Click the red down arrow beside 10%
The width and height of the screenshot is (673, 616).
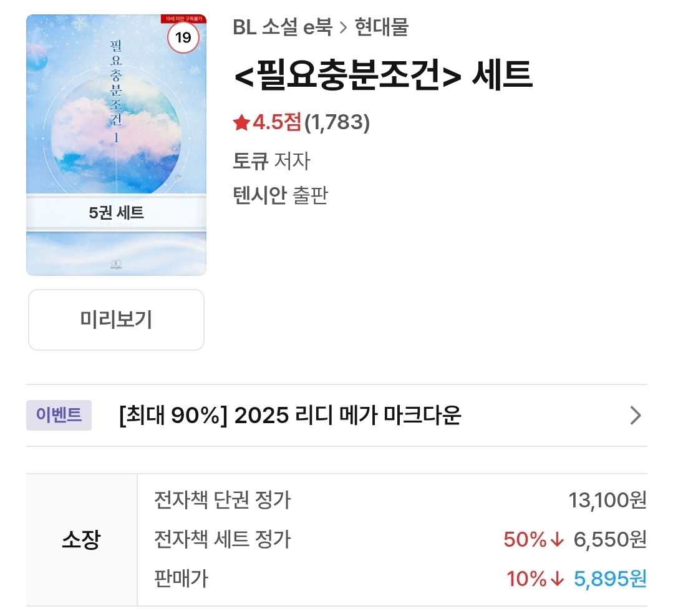click(557, 579)
